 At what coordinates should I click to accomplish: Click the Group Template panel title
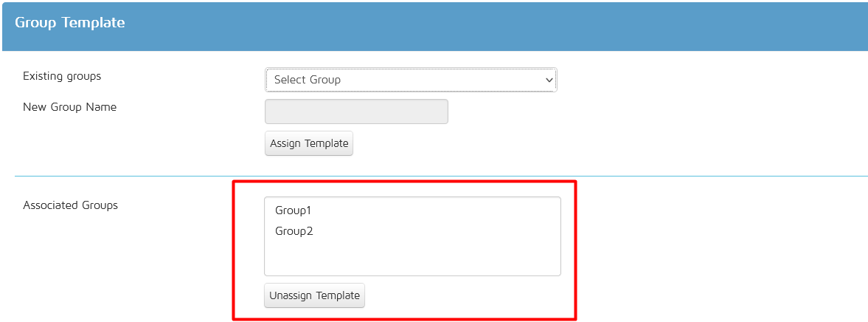pyautogui.click(x=70, y=23)
